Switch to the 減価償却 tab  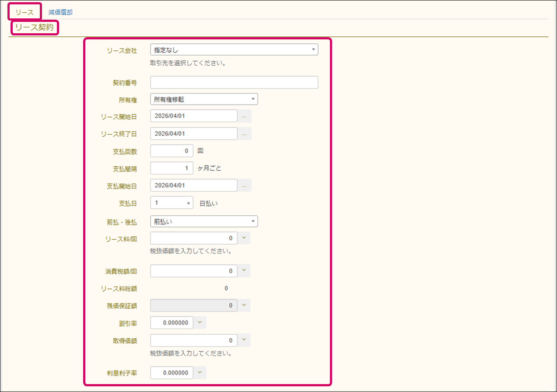(x=60, y=12)
